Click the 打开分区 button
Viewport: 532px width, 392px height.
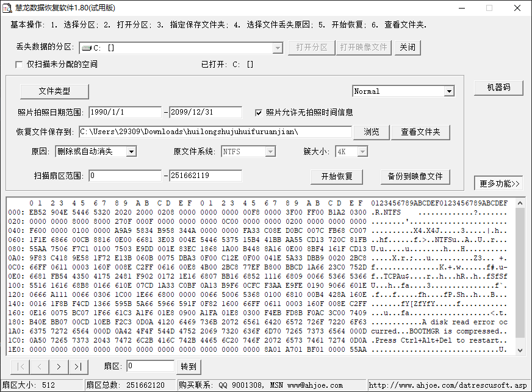click(x=312, y=48)
